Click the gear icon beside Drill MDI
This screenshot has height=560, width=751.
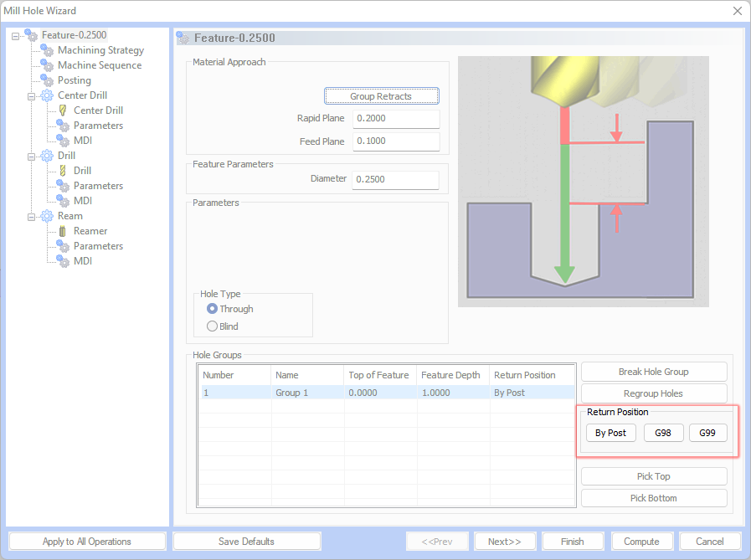(63, 201)
